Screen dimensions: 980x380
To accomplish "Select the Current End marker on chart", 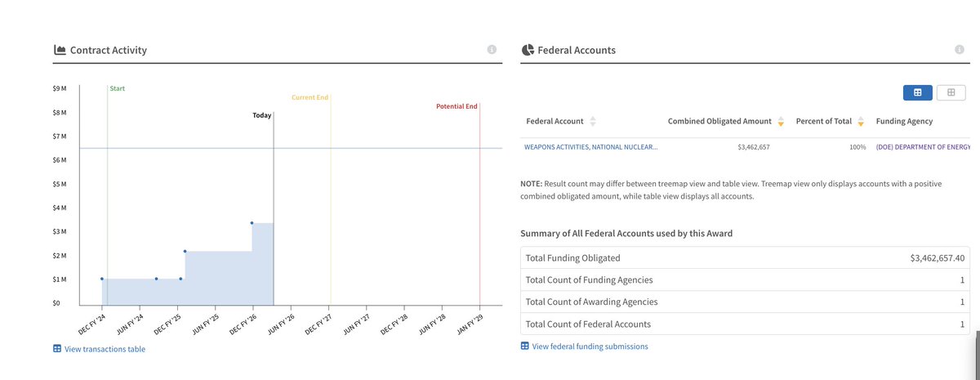I will point(310,97).
